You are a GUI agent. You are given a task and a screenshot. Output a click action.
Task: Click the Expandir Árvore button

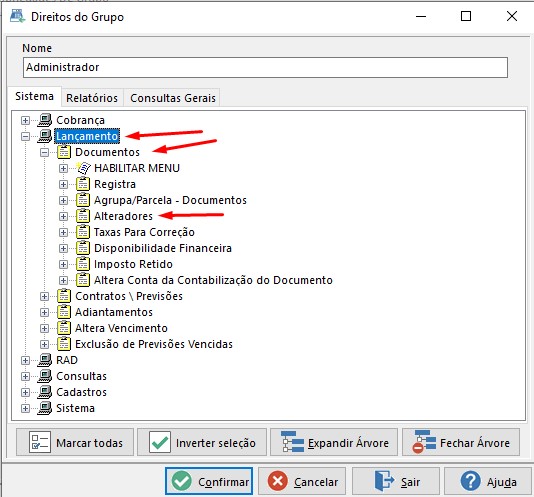click(334, 442)
